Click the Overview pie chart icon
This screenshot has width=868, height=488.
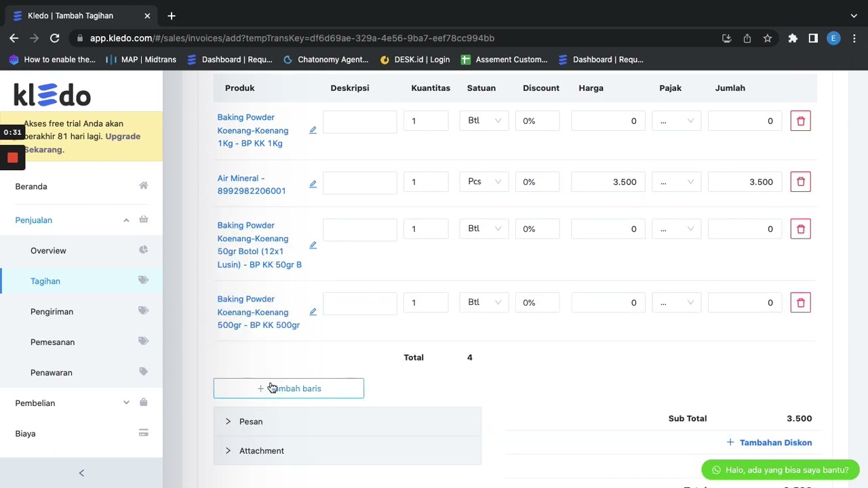143,250
